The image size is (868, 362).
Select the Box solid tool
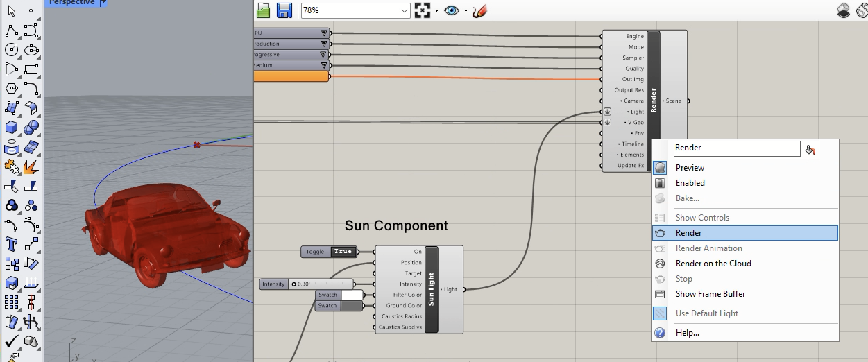[x=11, y=128]
